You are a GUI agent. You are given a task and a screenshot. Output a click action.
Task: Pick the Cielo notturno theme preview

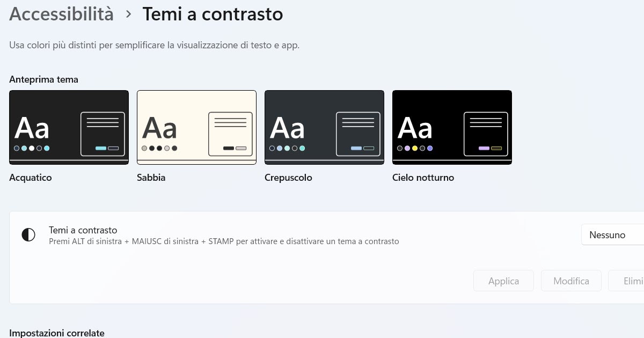pyautogui.click(x=452, y=127)
